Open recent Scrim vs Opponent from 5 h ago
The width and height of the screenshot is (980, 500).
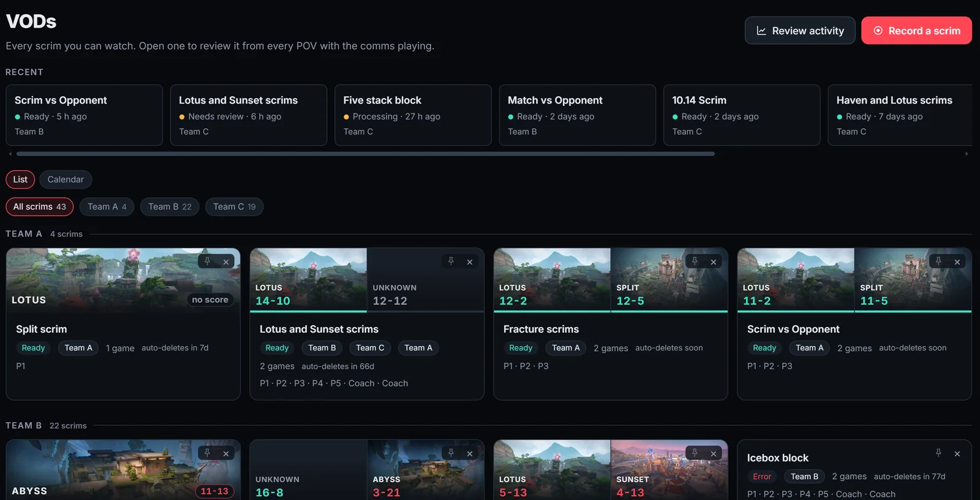point(85,115)
